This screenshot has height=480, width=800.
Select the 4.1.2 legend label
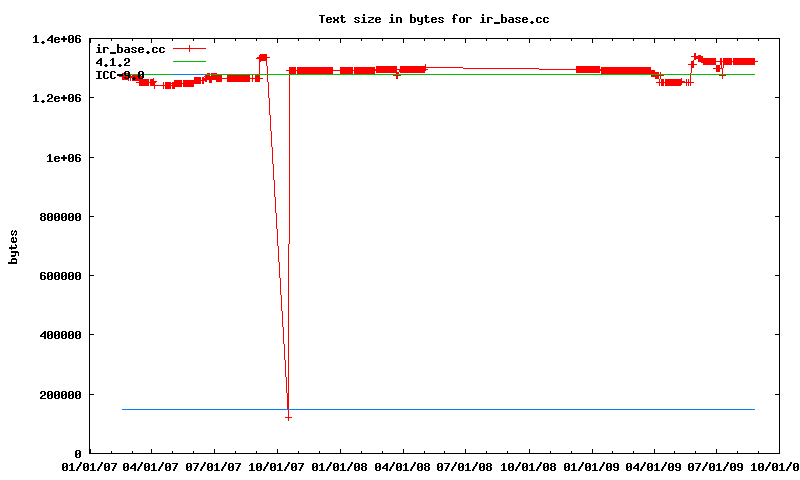(112, 62)
